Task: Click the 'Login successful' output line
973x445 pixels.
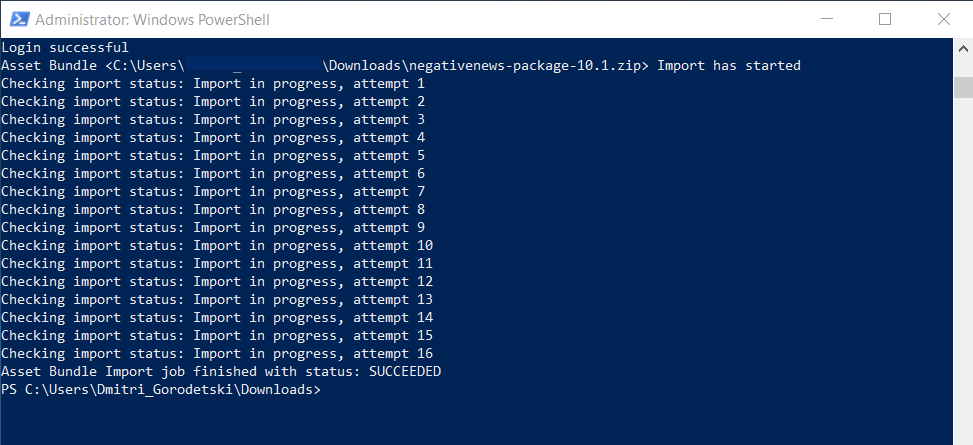Action: (x=65, y=47)
